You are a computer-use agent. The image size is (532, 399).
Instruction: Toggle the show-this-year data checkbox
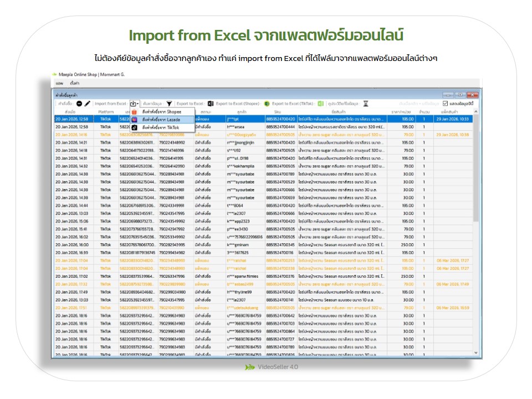pos(446,104)
